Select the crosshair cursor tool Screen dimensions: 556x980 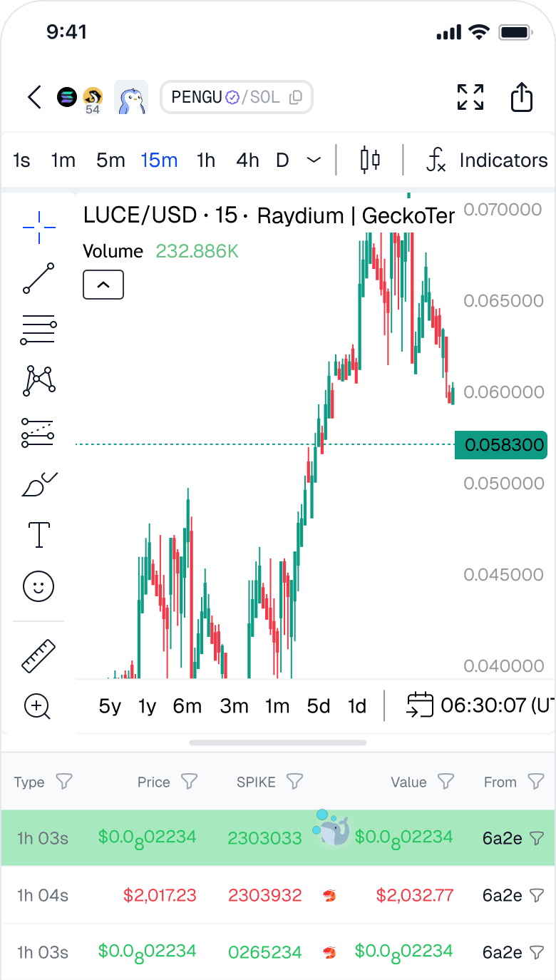click(x=38, y=227)
